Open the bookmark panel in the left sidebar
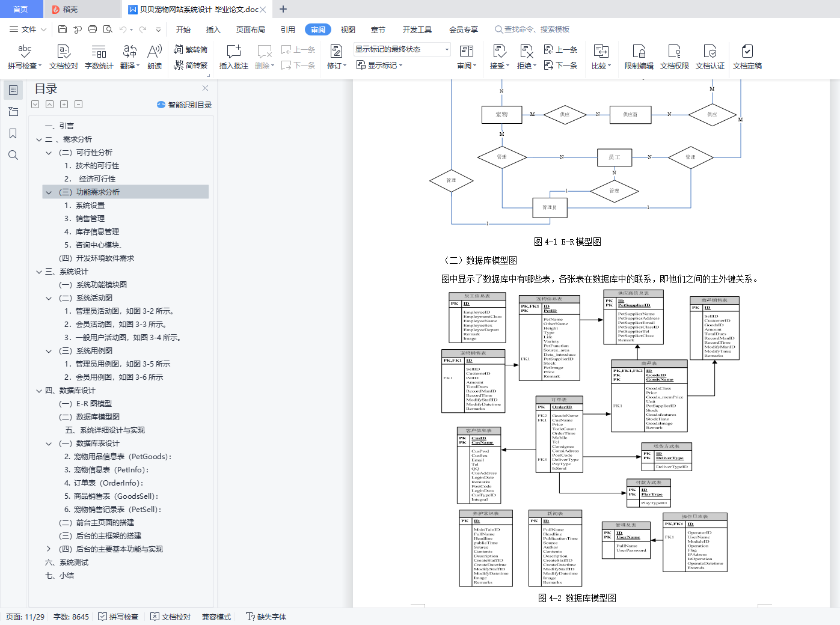Viewport: 840px width, 625px height. coord(13,133)
